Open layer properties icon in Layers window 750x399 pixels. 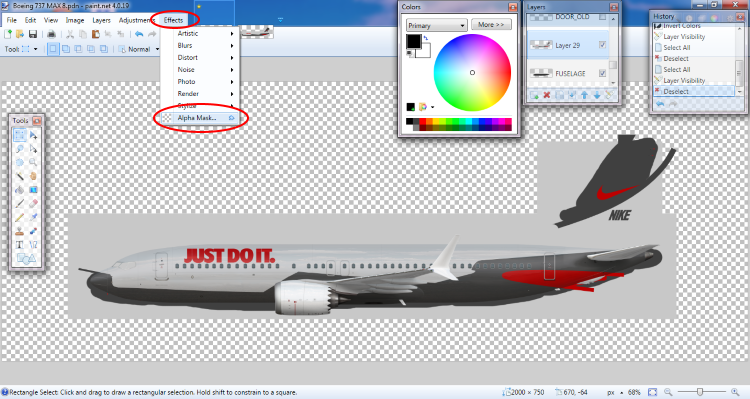point(609,95)
